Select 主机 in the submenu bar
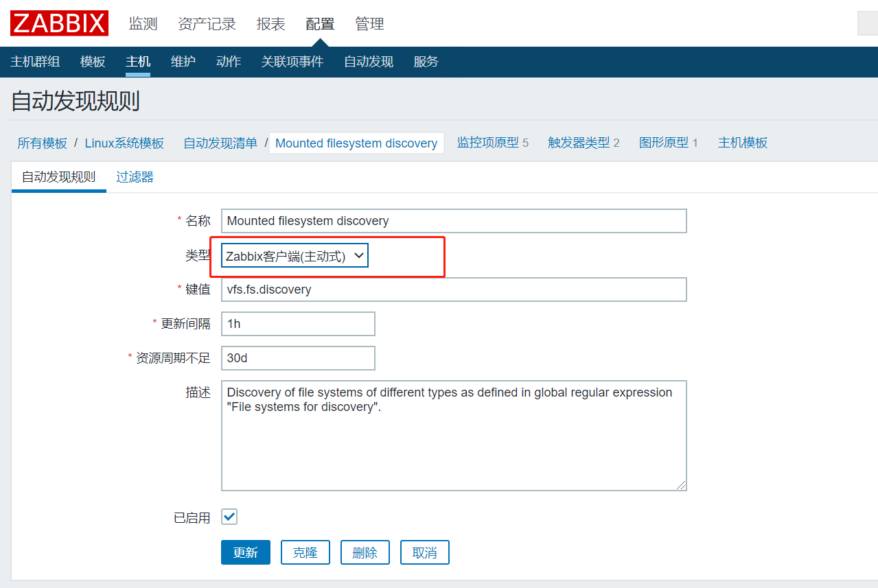Screen dimensions: 878x588 click(x=138, y=62)
